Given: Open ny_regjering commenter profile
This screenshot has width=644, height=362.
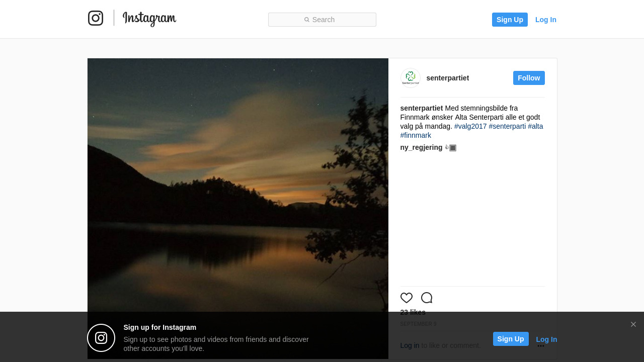Looking at the screenshot, I should 421,147.
